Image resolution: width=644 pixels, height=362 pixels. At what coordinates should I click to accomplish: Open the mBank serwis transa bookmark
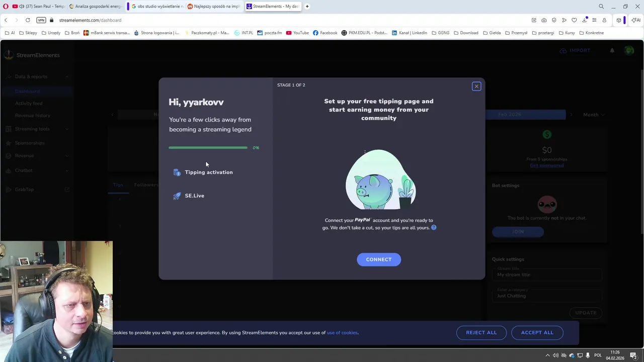[x=107, y=33]
